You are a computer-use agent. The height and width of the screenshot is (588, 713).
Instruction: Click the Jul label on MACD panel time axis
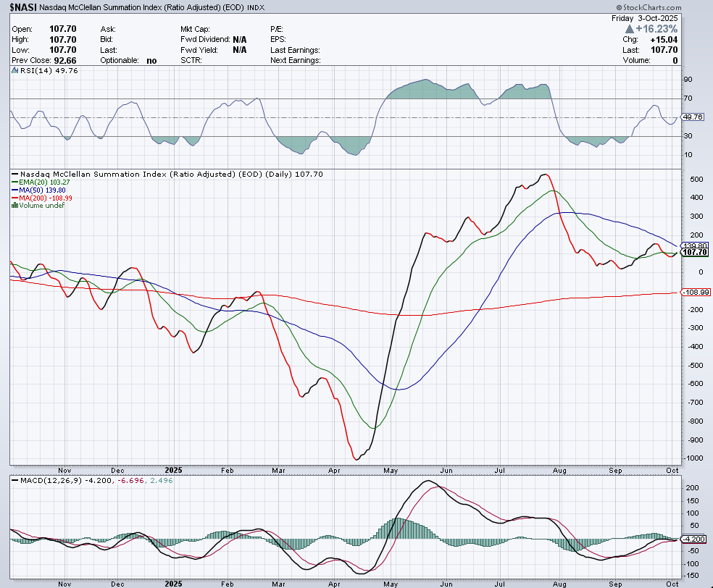click(500, 584)
